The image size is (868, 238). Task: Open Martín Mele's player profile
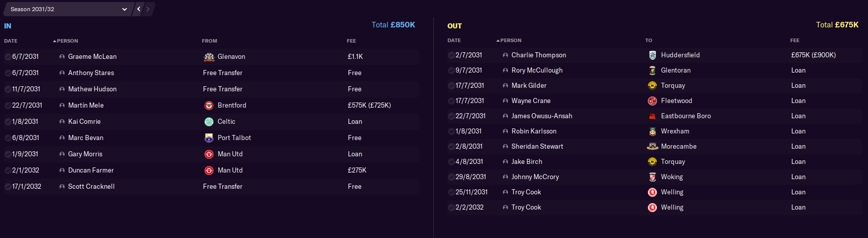coord(86,106)
